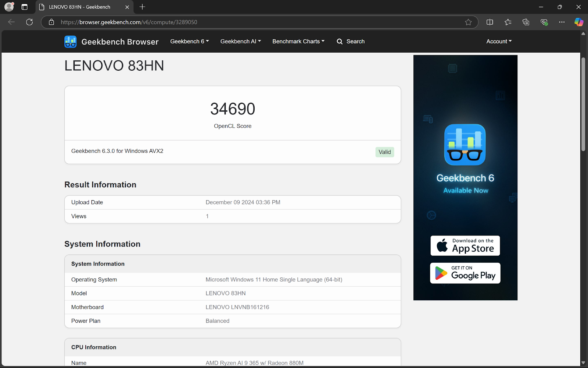
Task: Click the browser profile avatar icon
Action: click(x=9, y=7)
